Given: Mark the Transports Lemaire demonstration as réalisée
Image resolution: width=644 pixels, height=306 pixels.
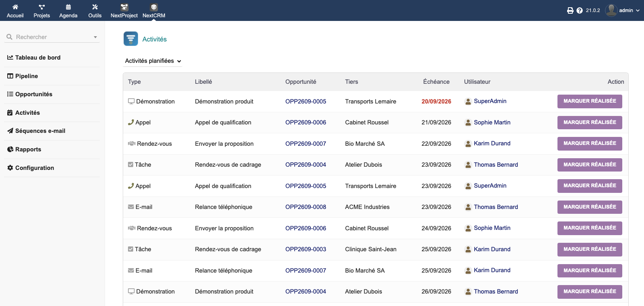Looking at the screenshot, I should tap(590, 101).
